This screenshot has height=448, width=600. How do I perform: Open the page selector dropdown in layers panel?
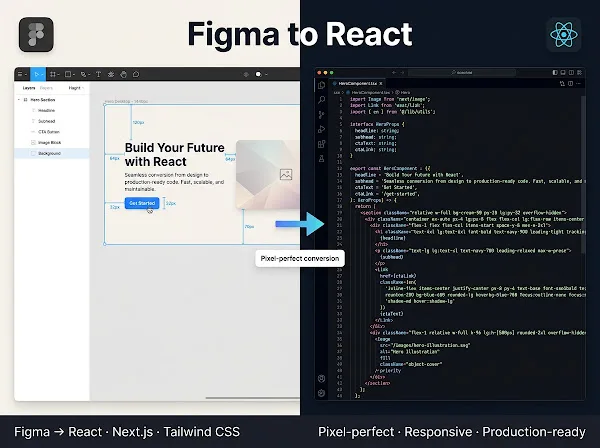(76, 88)
